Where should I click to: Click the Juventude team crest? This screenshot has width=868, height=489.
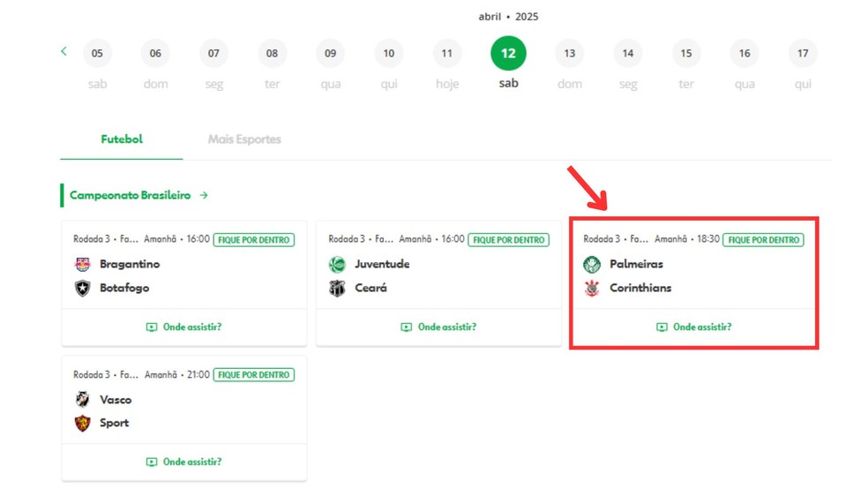(337, 265)
